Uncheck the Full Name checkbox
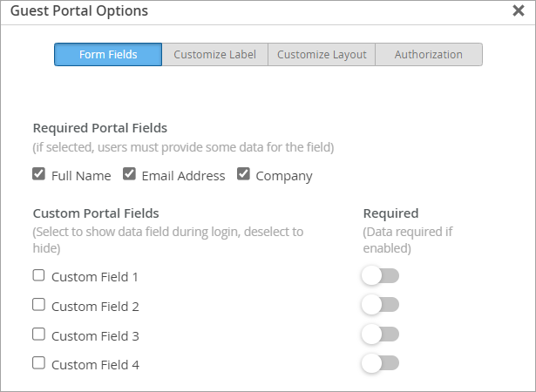This screenshot has height=392, width=536. click(x=39, y=174)
